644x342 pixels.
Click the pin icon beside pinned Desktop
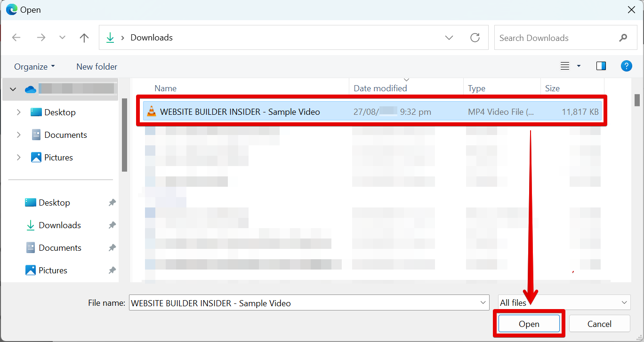click(x=112, y=203)
